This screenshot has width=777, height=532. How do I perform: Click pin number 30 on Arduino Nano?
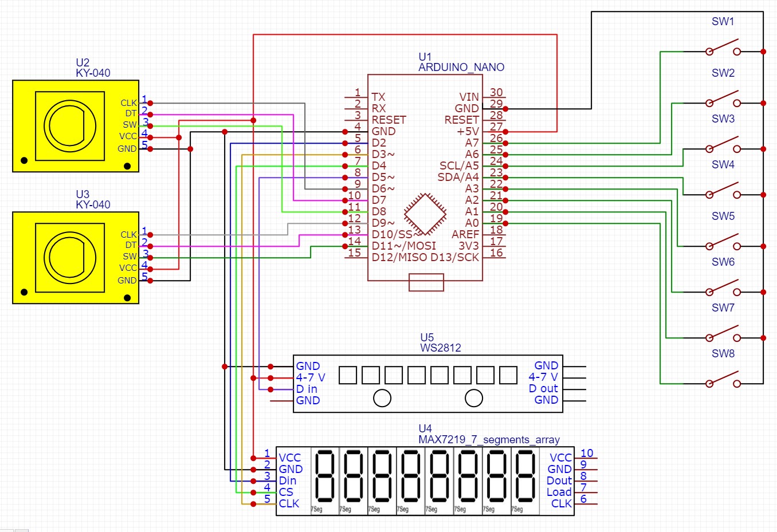(x=496, y=93)
